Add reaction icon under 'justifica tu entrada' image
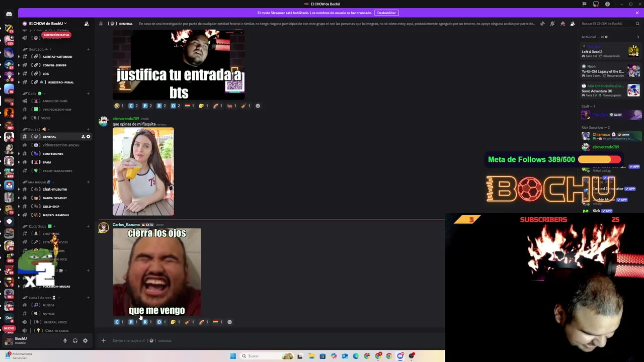 258,106
